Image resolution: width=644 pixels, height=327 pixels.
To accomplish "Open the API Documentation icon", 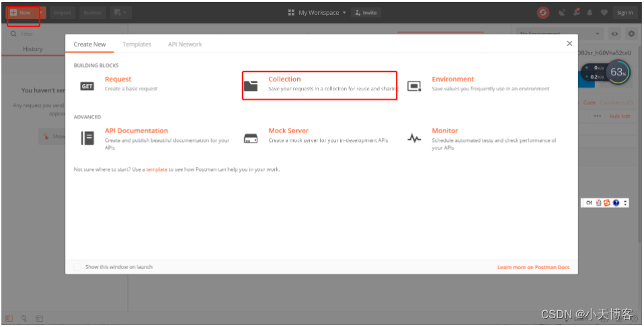I will click(87, 138).
